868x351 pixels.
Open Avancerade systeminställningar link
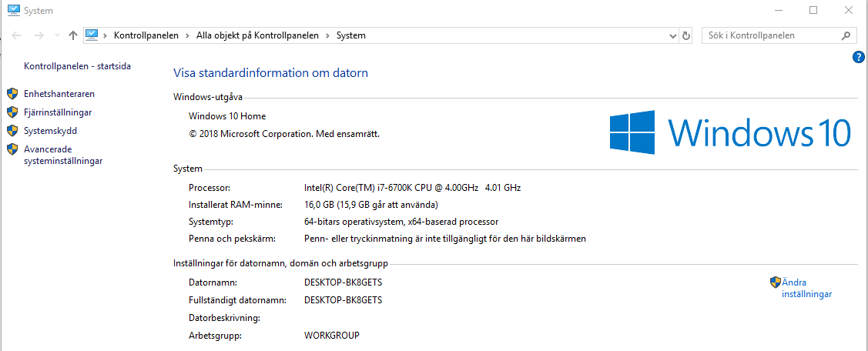[x=63, y=155]
